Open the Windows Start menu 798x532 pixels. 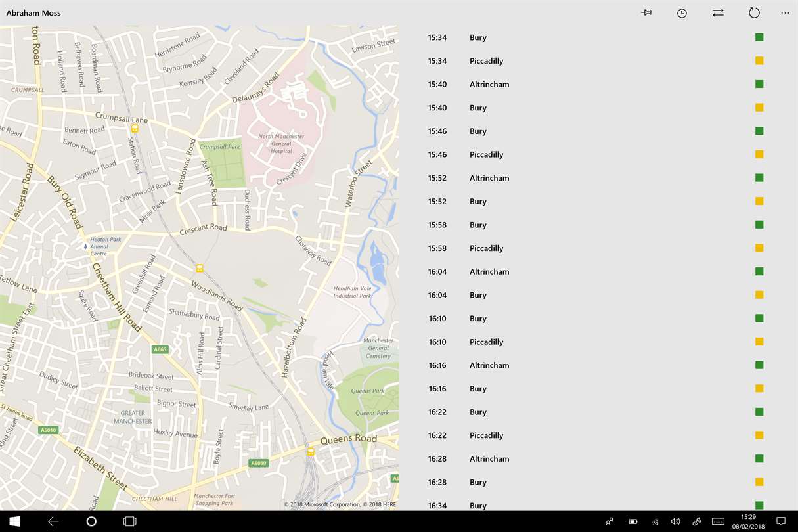[x=14, y=521]
